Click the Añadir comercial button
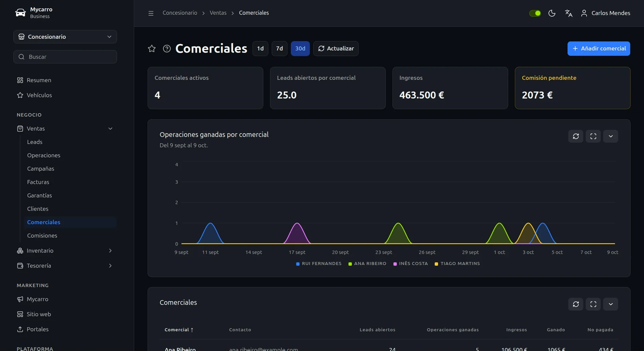644x351 pixels. tap(599, 49)
